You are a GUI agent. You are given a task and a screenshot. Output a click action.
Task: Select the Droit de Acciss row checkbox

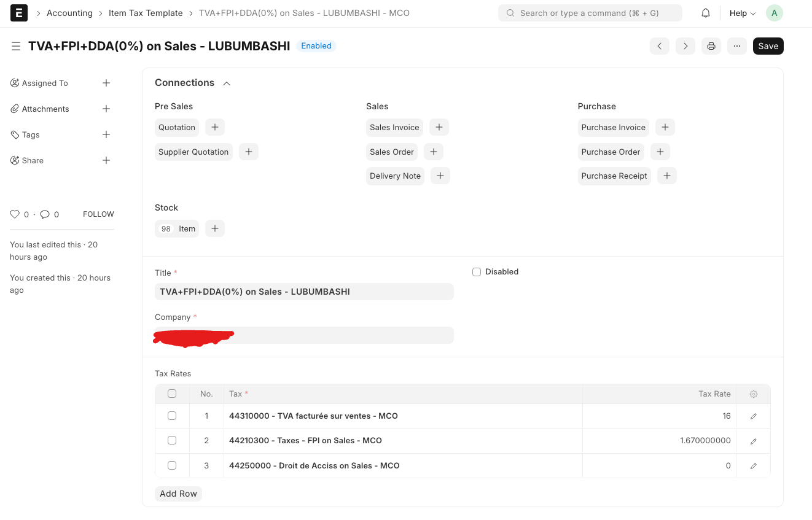pyautogui.click(x=172, y=465)
